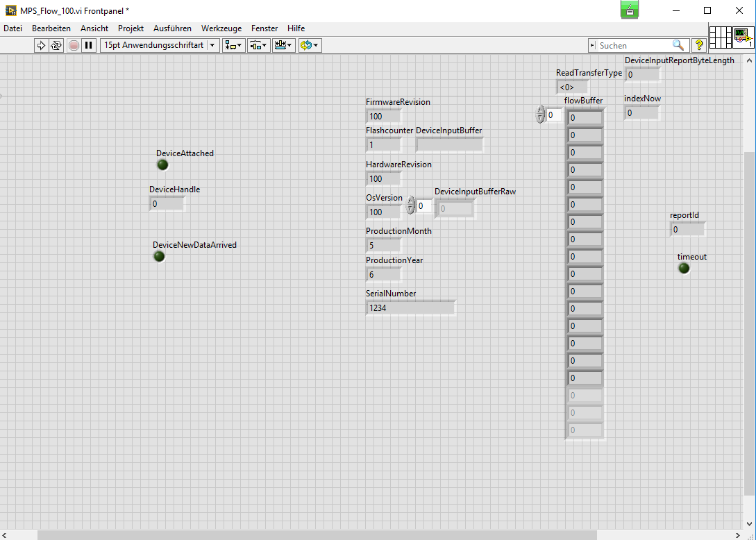Click the search magnifier icon

pyautogui.click(x=678, y=45)
